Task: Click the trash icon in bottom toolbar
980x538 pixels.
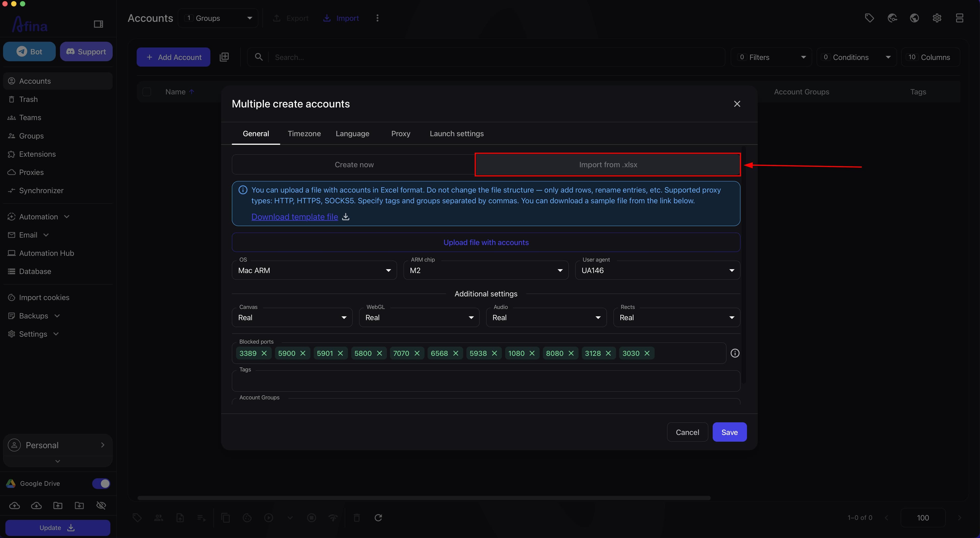Action: (357, 517)
